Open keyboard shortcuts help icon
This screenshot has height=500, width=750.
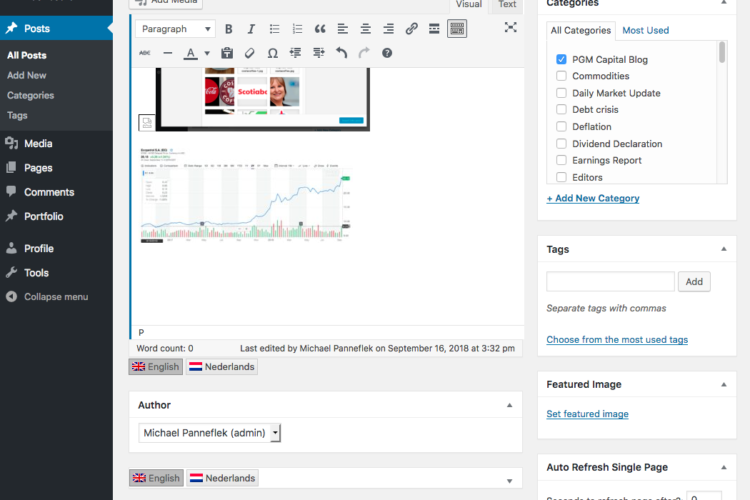point(387,52)
